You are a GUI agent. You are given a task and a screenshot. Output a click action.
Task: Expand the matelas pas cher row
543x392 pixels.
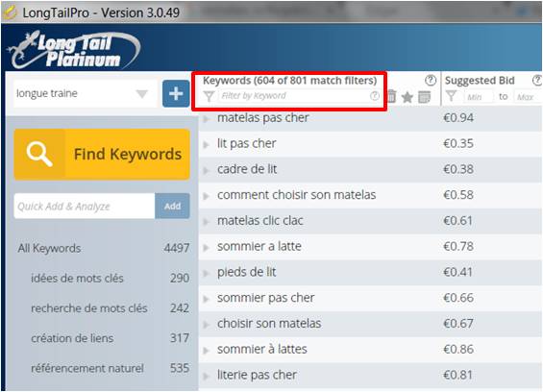(x=207, y=119)
